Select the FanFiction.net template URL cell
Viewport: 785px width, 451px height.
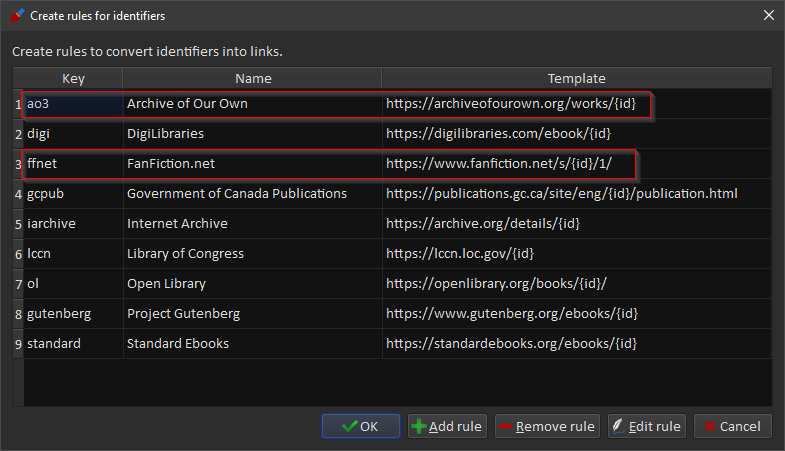point(498,164)
